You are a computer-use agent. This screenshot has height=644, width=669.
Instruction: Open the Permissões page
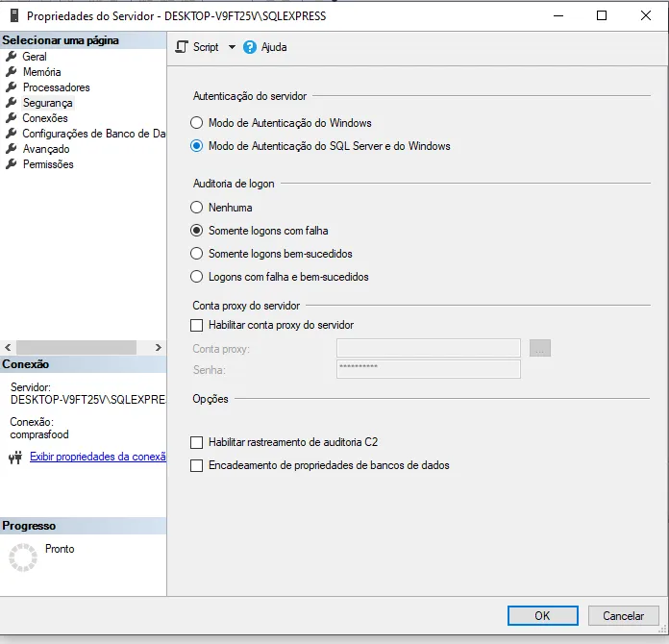click(x=47, y=164)
